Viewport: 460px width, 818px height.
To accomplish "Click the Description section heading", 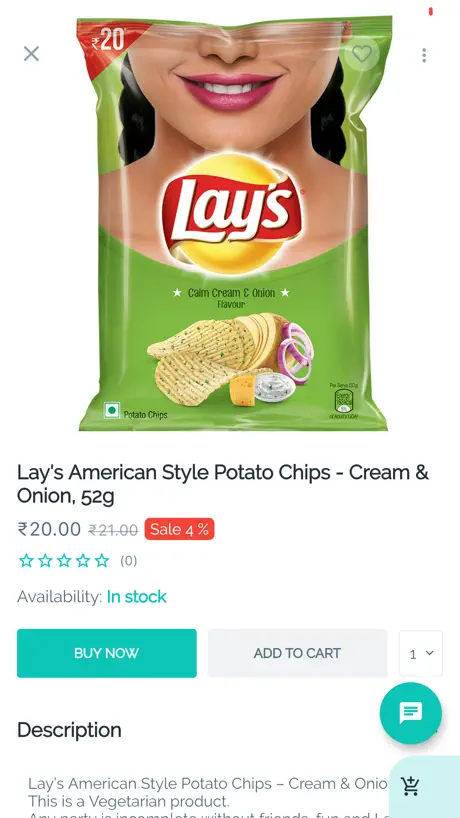I will [69, 730].
